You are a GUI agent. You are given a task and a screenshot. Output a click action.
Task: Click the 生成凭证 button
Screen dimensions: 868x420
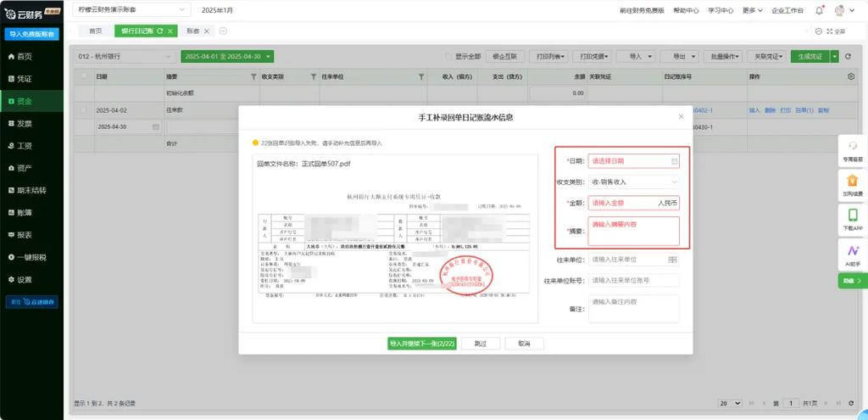point(810,57)
